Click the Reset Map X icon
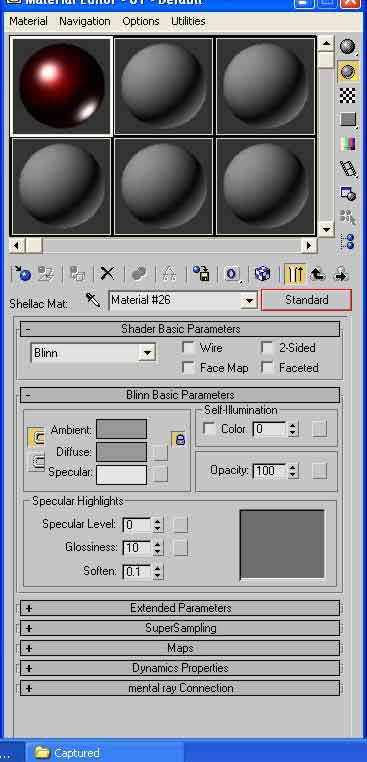Image resolution: width=367 pixels, height=762 pixels. (107, 274)
